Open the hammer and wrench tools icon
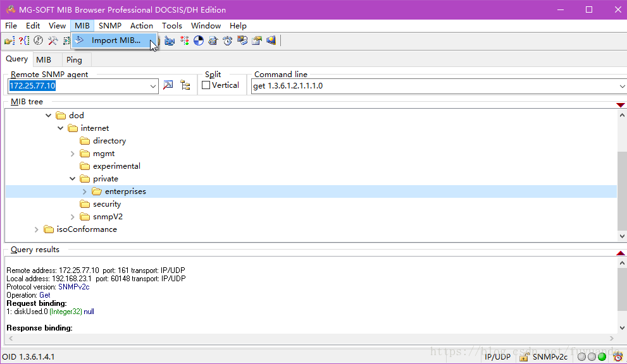This screenshot has width=627, height=364. pos(53,40)
